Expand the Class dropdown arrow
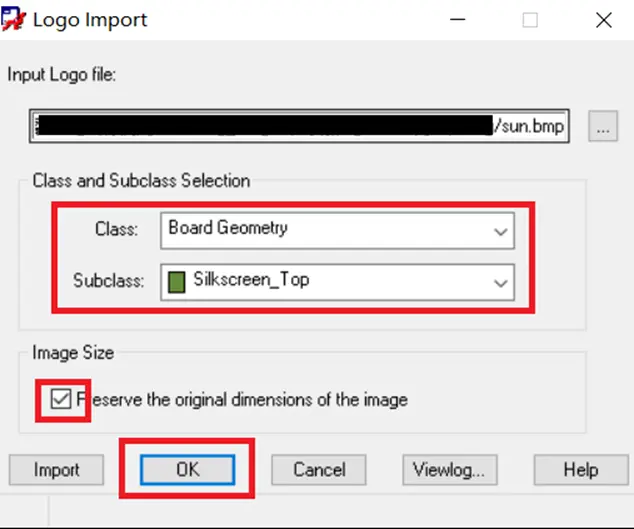Viewport: 634px width, 529px height. 501,231
